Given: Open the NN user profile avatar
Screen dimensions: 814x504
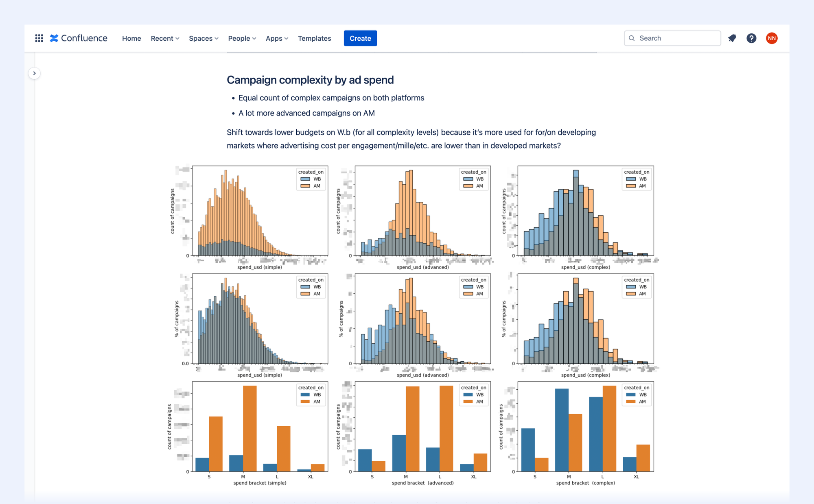Looking at the screenshot, I should tap(772, 38).
